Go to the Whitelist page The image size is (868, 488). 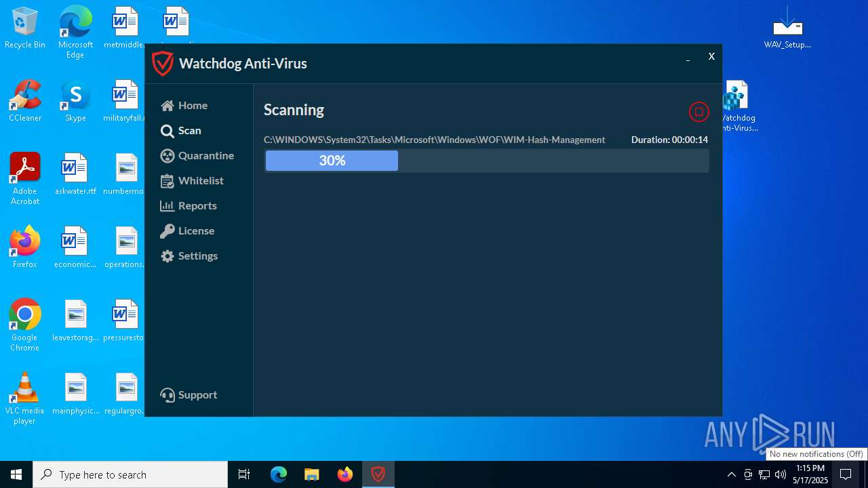pyautogui.click(x=191, y=181)
